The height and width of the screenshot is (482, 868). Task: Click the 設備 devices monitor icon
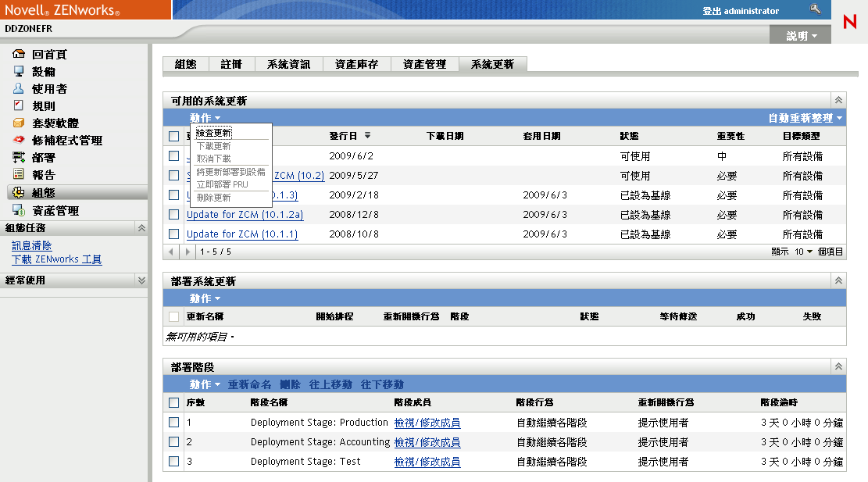coord(19,71)
